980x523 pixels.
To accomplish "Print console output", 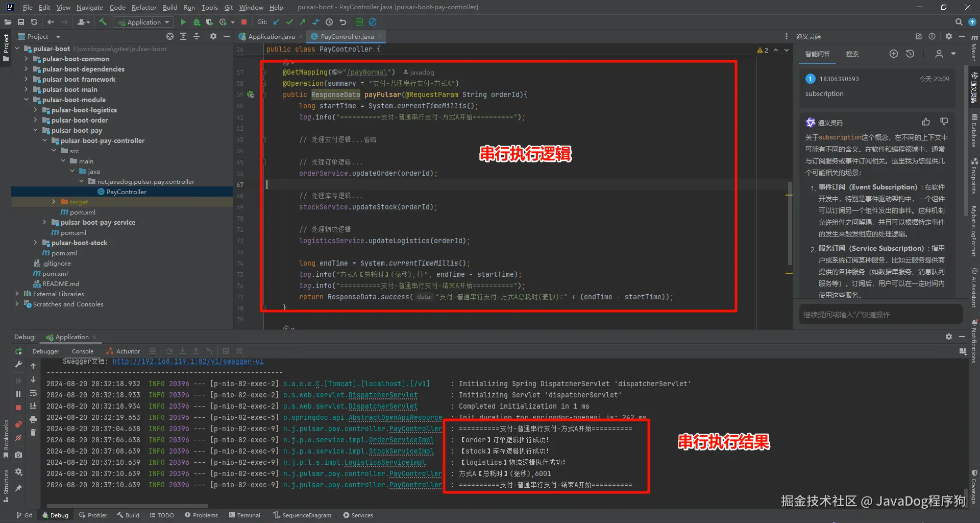I will point(33,419).
